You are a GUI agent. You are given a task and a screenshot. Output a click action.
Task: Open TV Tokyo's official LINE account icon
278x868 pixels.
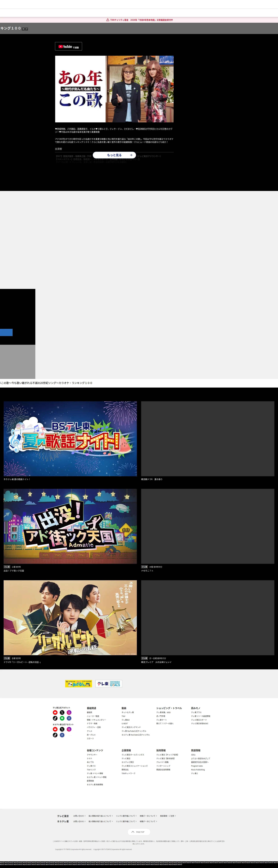[62, 718]
